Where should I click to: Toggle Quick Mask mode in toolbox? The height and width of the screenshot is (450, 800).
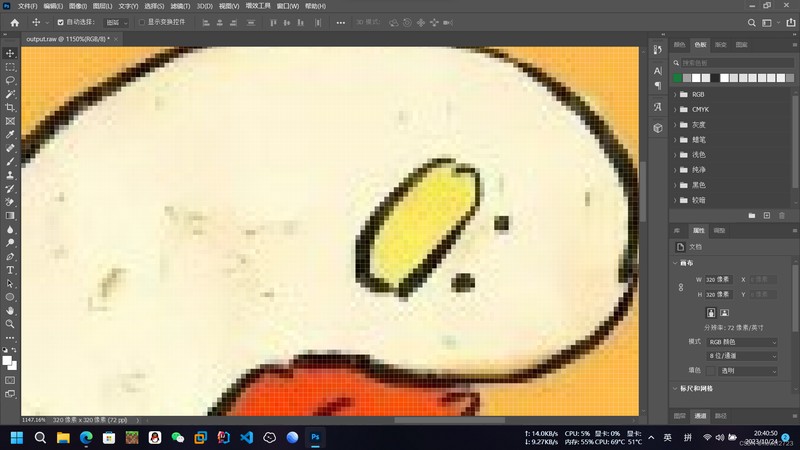click(x=10, y=381)
